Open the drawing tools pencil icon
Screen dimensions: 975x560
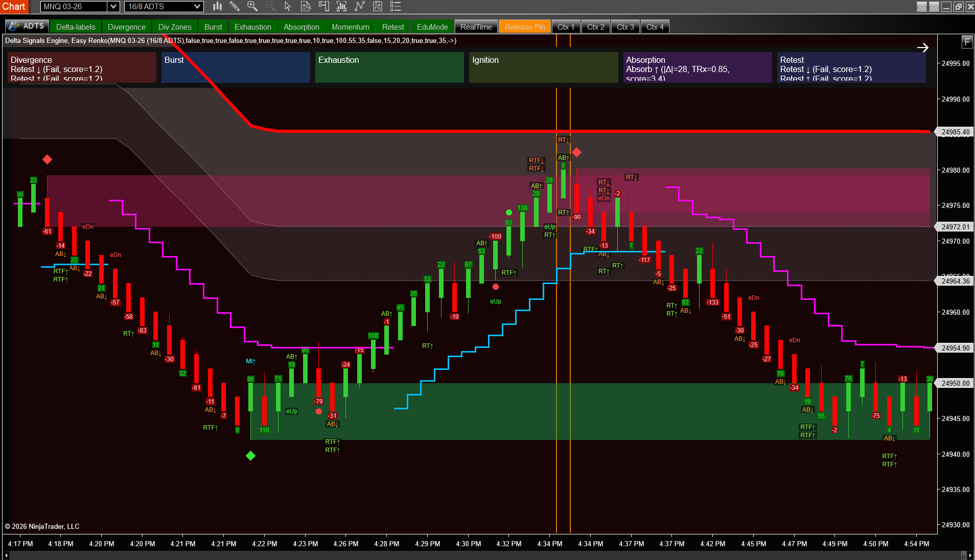pyautogui.click(x=235, y=7)
